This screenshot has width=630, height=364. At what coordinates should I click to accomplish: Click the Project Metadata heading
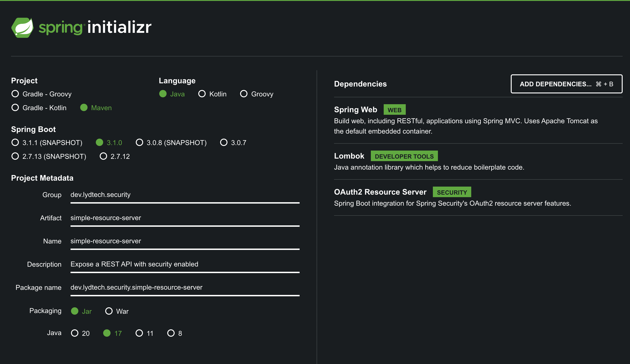coord(42,178)
